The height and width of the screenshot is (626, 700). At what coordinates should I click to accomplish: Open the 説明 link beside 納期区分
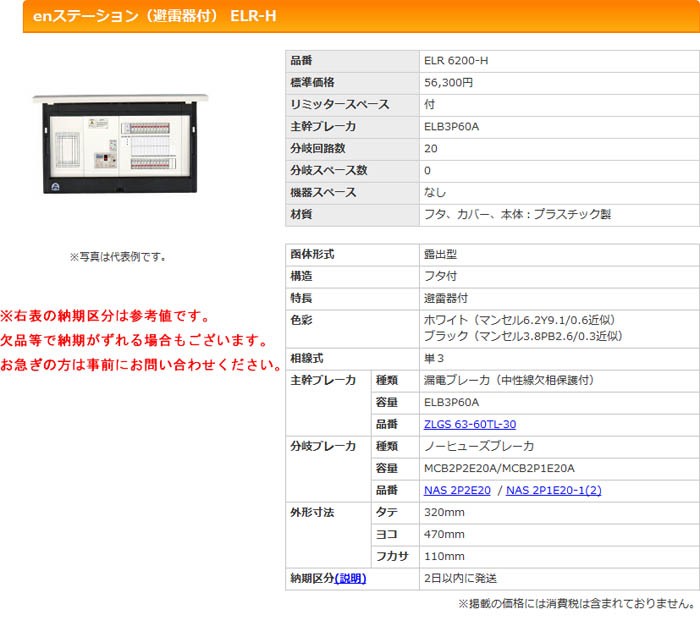pos(350,578)
